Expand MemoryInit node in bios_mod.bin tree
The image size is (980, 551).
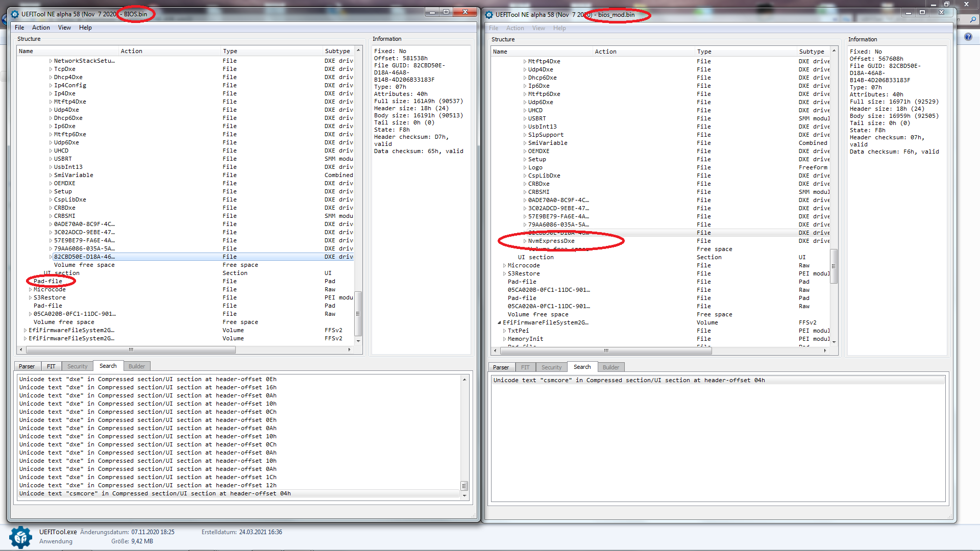coord(504,339)
